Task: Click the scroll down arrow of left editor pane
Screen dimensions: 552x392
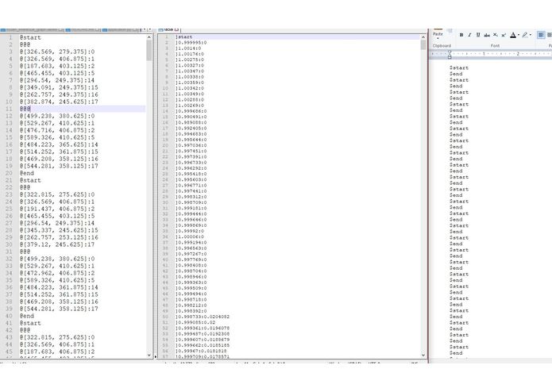Action: (149, 355)
